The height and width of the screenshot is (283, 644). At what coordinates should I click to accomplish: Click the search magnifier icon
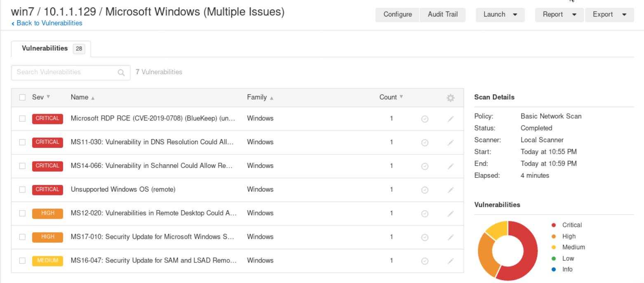coord(121,72)
